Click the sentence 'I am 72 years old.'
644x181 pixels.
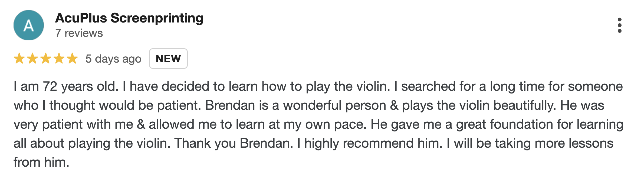pyautogui.click(x=66, y=87)
